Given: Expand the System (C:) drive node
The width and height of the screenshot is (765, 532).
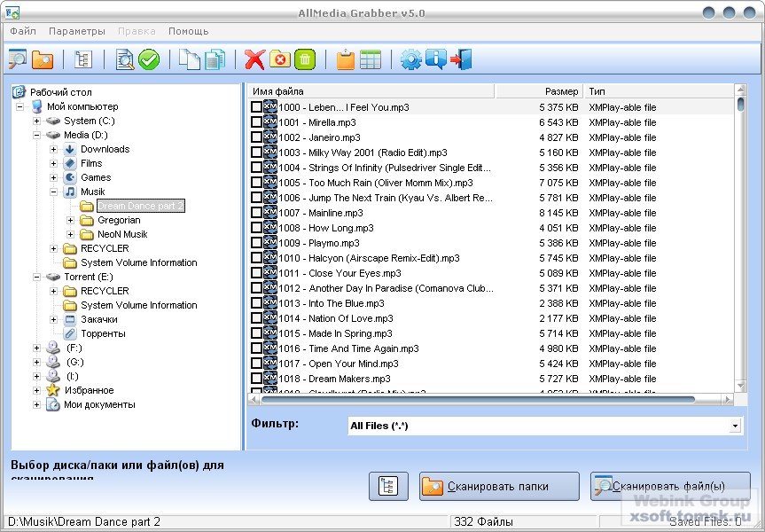Looking at the screenshot, I should pyautogui.click(x=37, y=121).
